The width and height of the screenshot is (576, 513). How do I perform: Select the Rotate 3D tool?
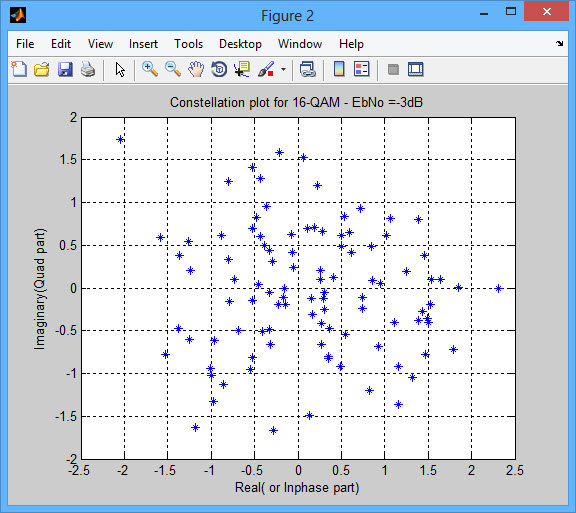coord(219,69)
